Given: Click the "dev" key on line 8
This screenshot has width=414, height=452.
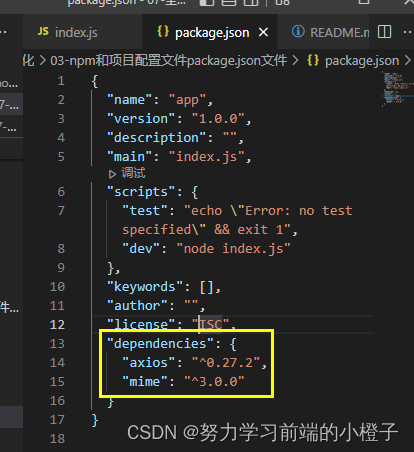Looking at the screenshot, I should [141, 249].
